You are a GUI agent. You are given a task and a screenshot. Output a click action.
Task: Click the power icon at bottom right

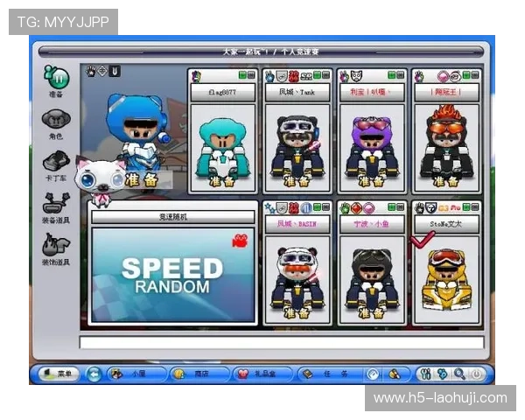477,374
